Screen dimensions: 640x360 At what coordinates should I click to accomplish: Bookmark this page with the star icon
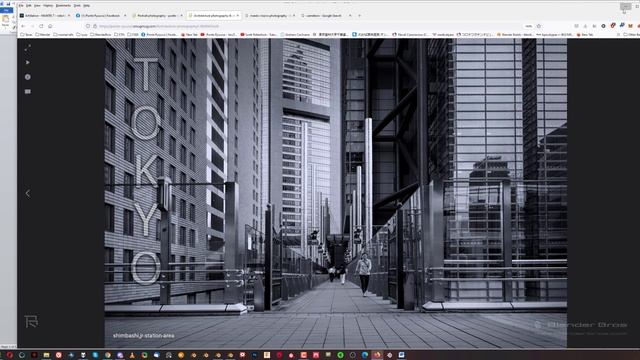tap(539, 26)
